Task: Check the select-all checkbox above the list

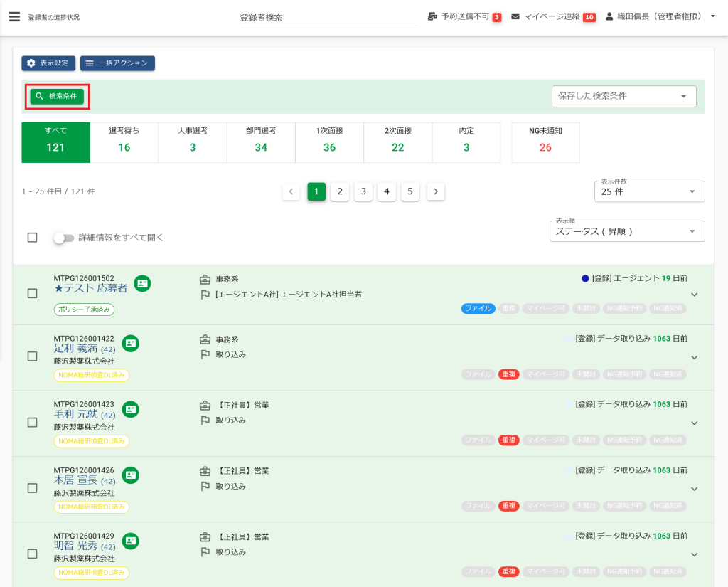Action: (32, 238)
